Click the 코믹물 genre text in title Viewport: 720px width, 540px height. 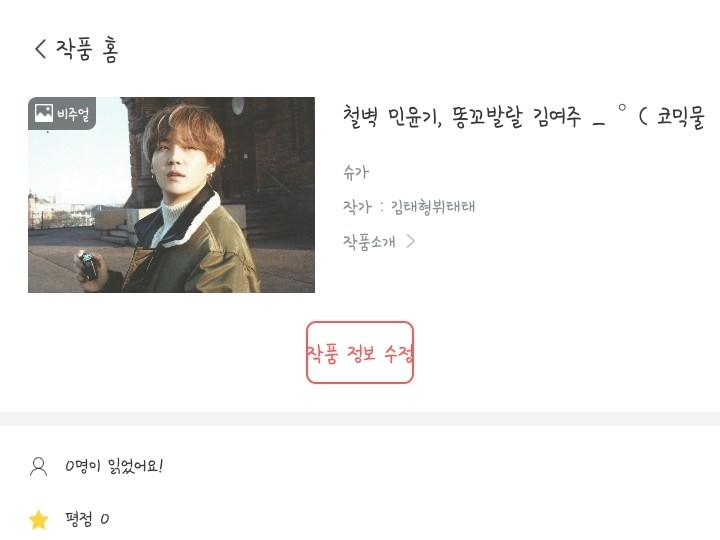(x=681, y=117)
